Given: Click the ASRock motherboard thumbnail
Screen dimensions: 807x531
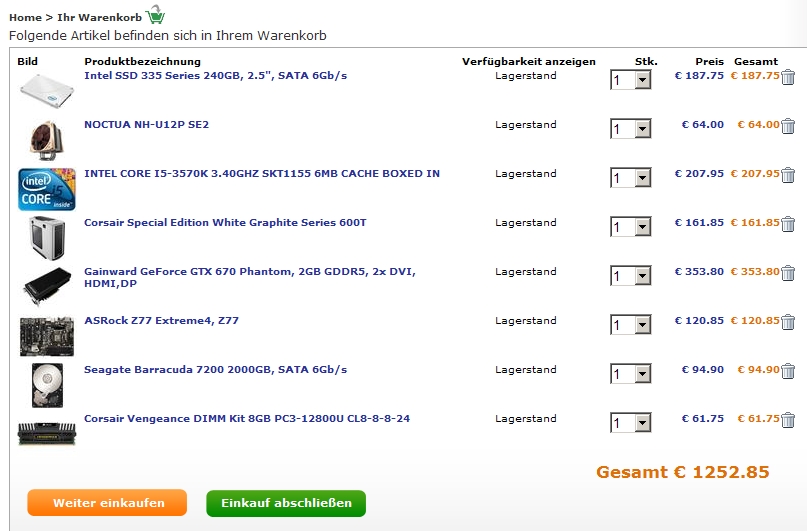Looking at the screenshot, I should (47, 336).
